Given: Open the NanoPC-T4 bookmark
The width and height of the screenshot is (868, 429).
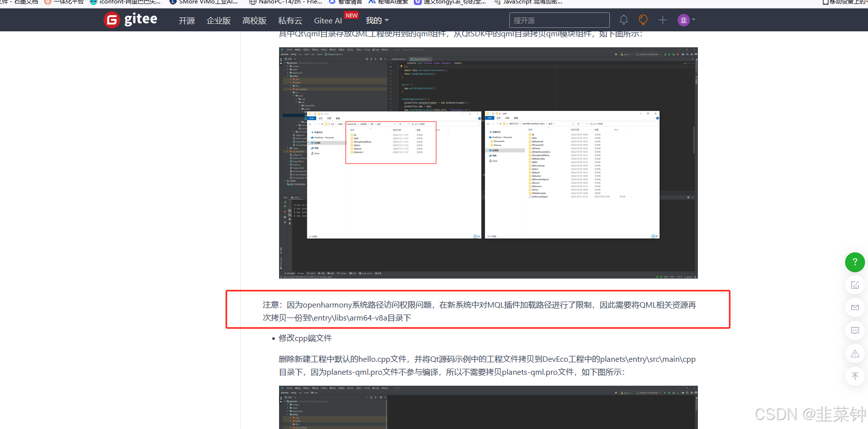Looking at the screenshot, I should pos(286,2).
